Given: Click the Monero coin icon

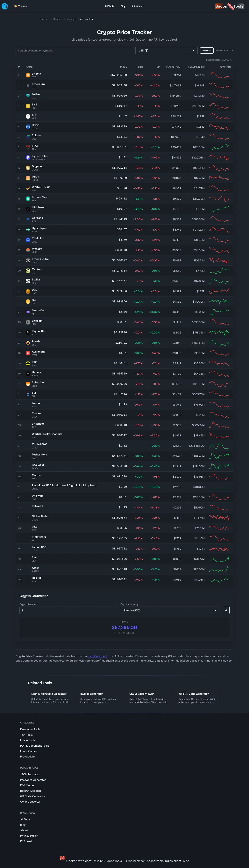Looking at the screenshot, I should (x=28, y=250).
